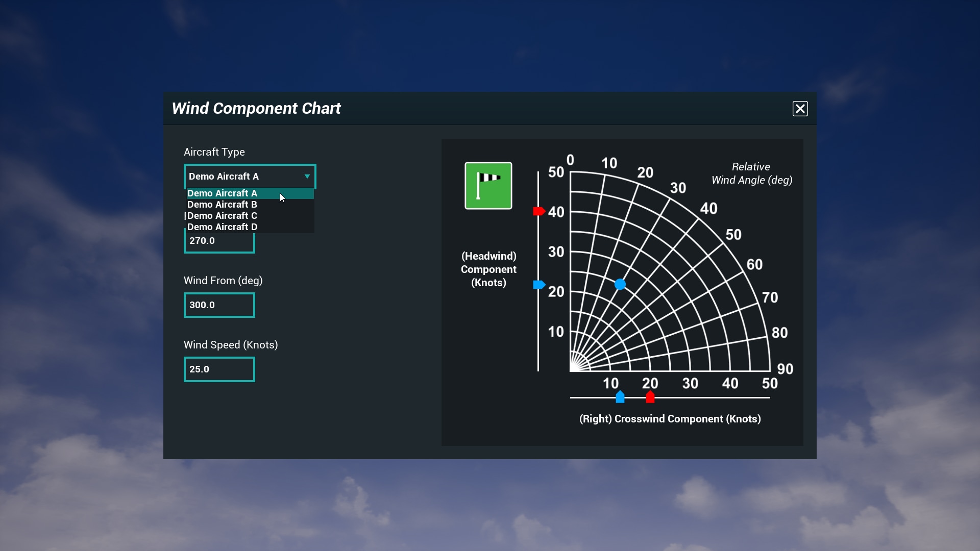Choose Demo Aircraft C in the dropdown
Viewport: 980px width, 551px height.
[222, 215]
